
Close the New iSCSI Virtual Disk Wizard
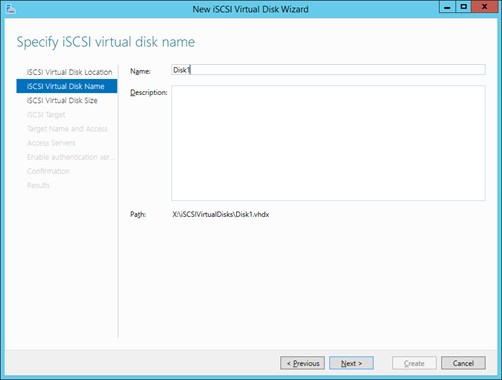click(484, 7)
